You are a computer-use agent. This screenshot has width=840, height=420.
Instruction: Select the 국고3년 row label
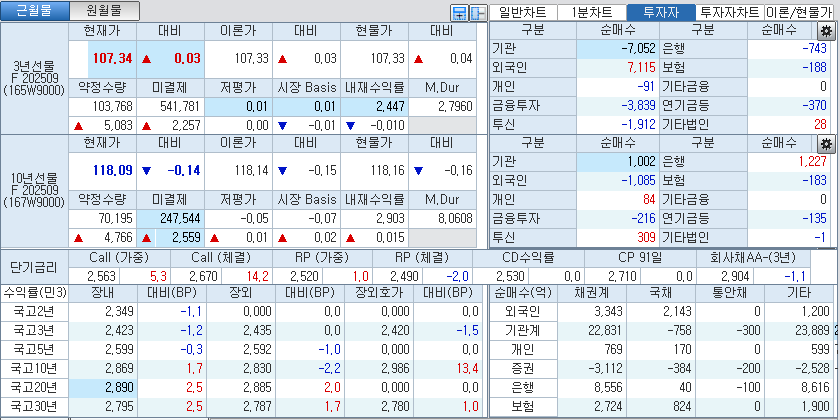pos(35,330)
